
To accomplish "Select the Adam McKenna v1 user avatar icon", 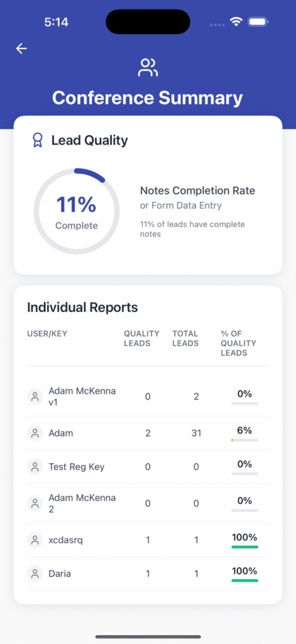I will pyautogui.click(x=35, y=397).
